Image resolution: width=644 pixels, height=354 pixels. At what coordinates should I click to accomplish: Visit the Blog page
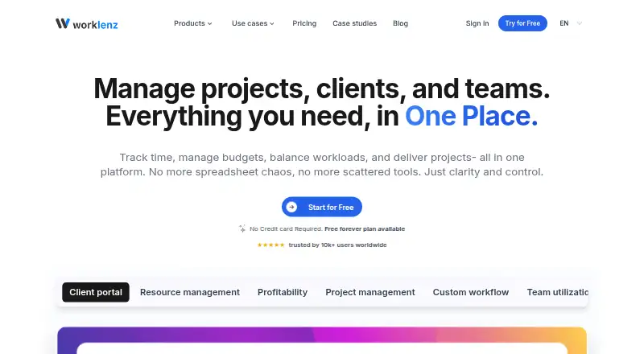(400, 23)
